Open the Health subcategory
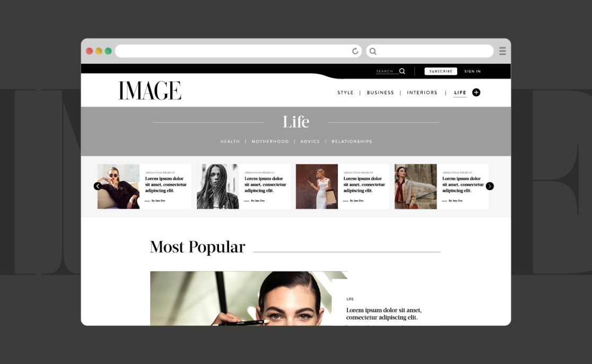The height and width of the screenshot is (364, 592). 230,141
